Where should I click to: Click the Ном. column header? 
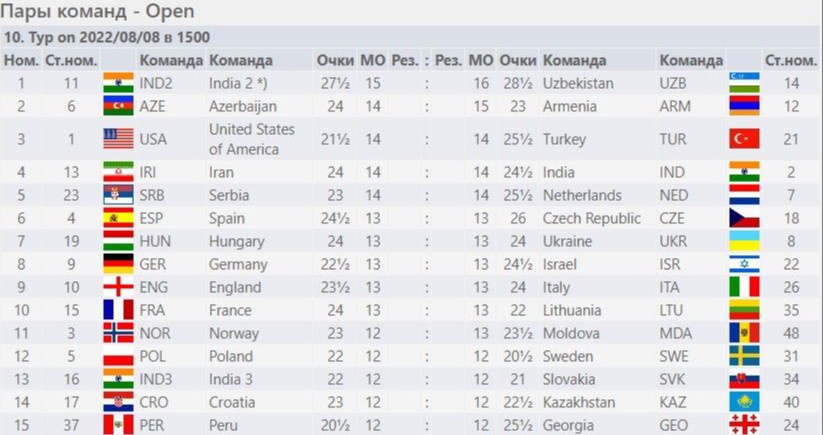[x=21, y=61]
